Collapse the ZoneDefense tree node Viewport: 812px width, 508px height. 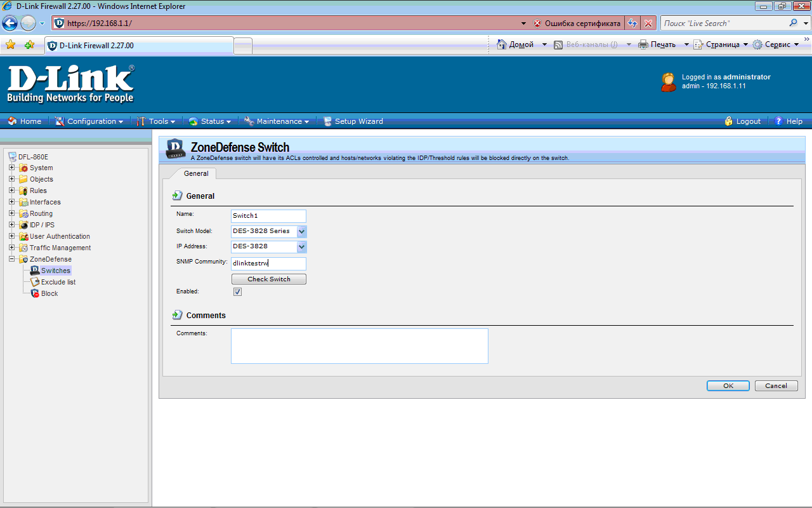tap(12, 259)
